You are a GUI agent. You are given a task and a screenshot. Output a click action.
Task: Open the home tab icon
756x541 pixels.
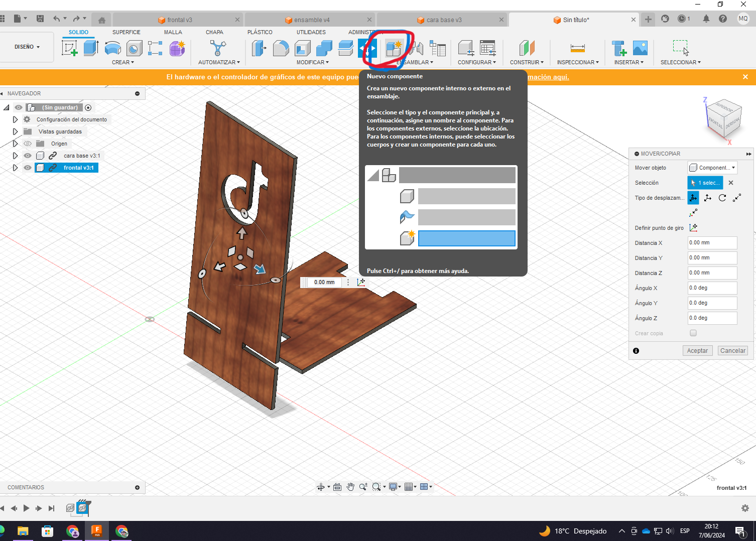tap(102, 20)
